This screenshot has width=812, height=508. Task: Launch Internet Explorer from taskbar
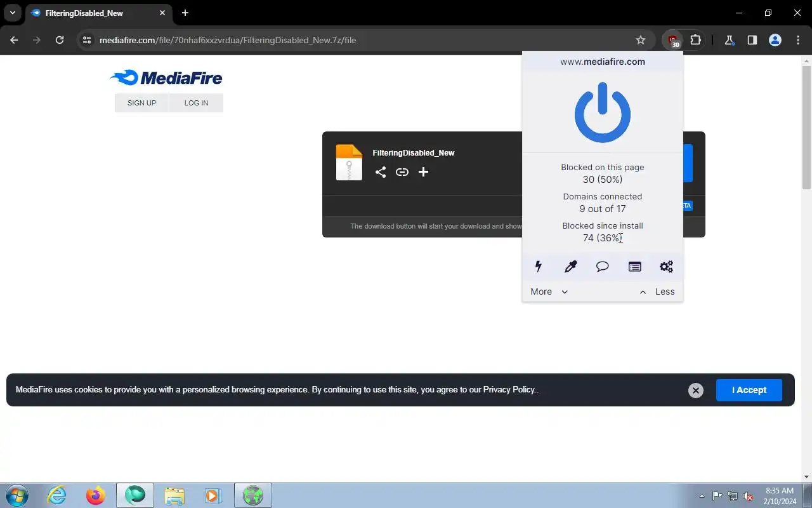(x=57, y=495)
